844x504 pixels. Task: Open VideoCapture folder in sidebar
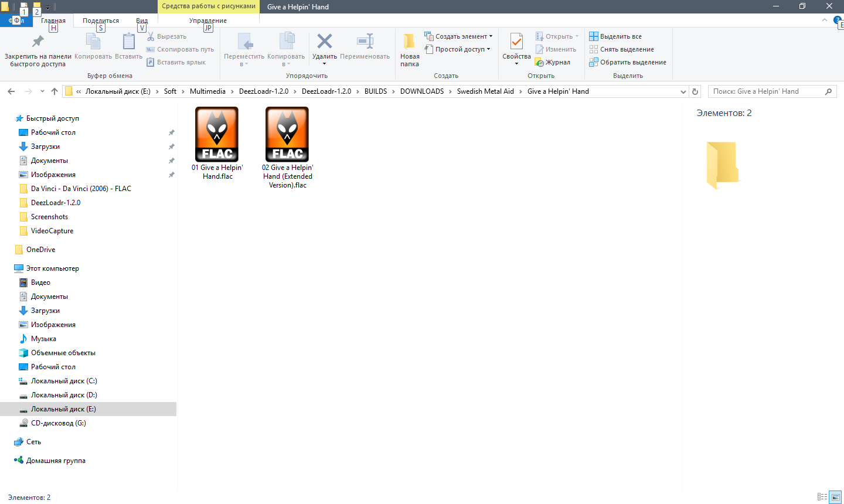coord(52,231)
